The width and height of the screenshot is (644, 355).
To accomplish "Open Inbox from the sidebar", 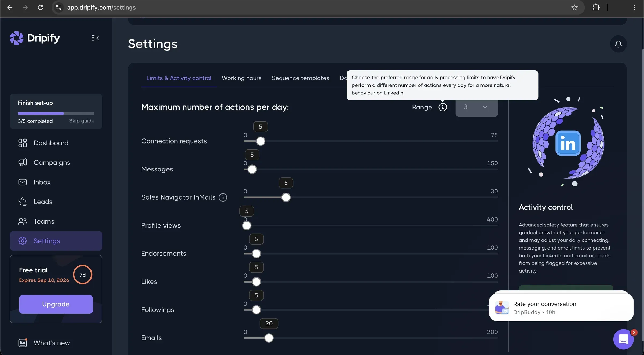I will click(56, 182).
